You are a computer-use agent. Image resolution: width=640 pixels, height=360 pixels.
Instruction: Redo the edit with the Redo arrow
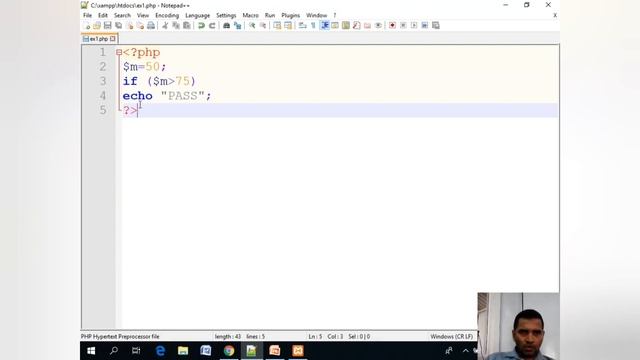(x=212, y=26)
